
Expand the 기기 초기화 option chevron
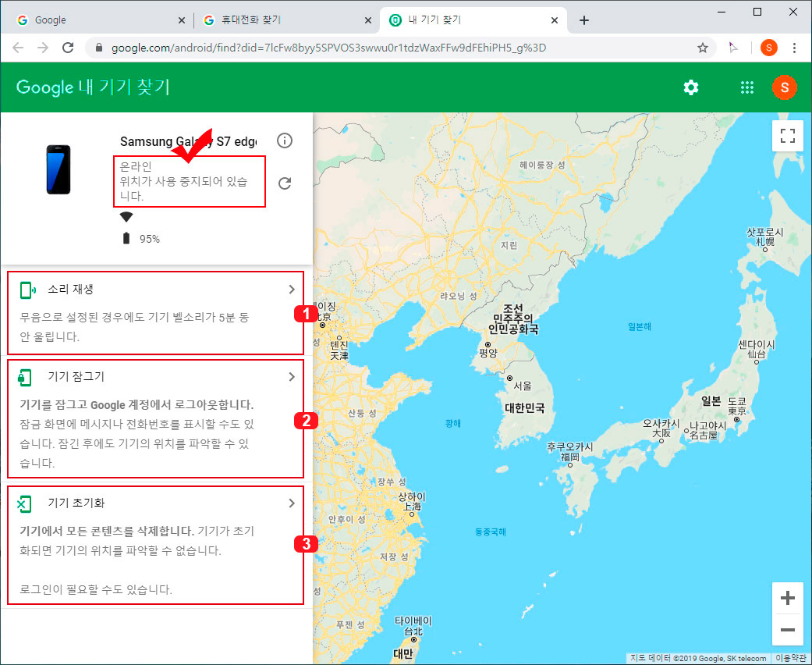292,503
